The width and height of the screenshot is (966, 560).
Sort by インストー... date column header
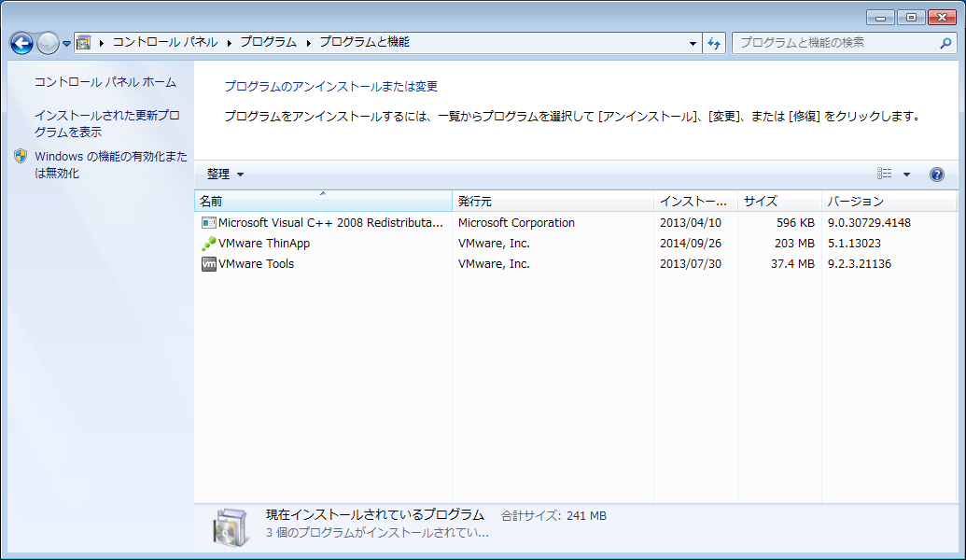click(x=695, y=202)
